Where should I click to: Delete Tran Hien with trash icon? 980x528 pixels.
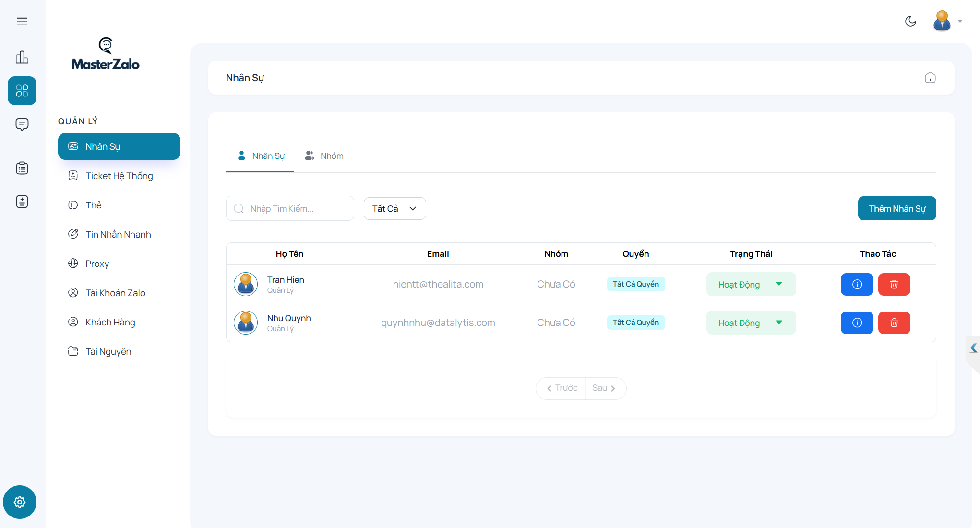click(894, 284)
